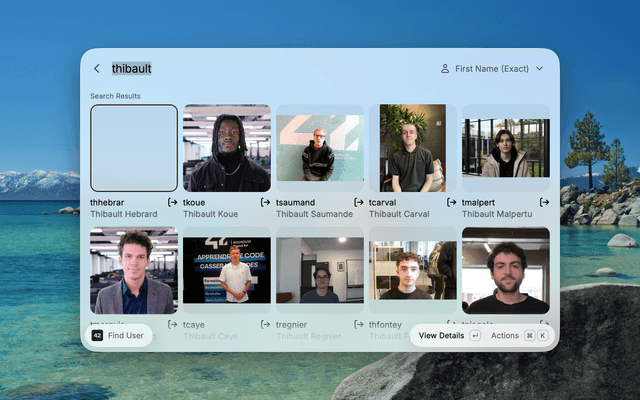Image resolution: width=640 pixels, height=400 pixels.
Task: Click the person icon beside First Name
Action: click(445, 69)
